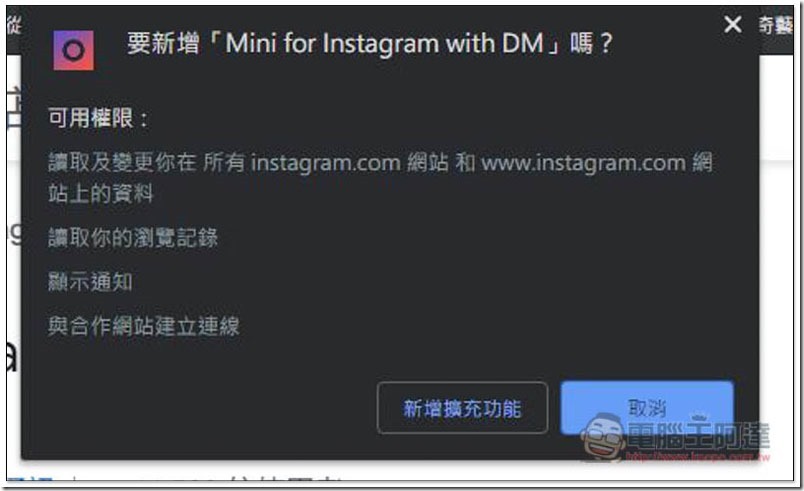Screen dimensions: 804x491
Task: Click the 奇藝 item behind the dialog
Action: 776,25
